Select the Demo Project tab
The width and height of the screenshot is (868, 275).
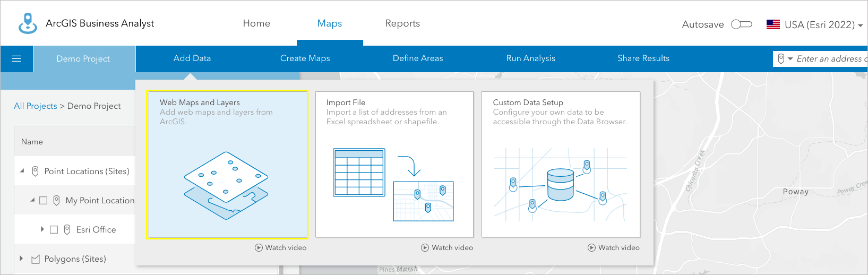(83, 59)
